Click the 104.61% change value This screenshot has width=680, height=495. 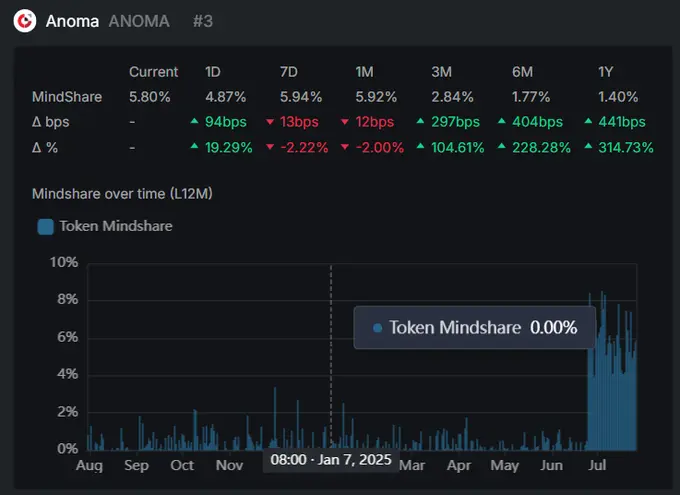[458, 148]
